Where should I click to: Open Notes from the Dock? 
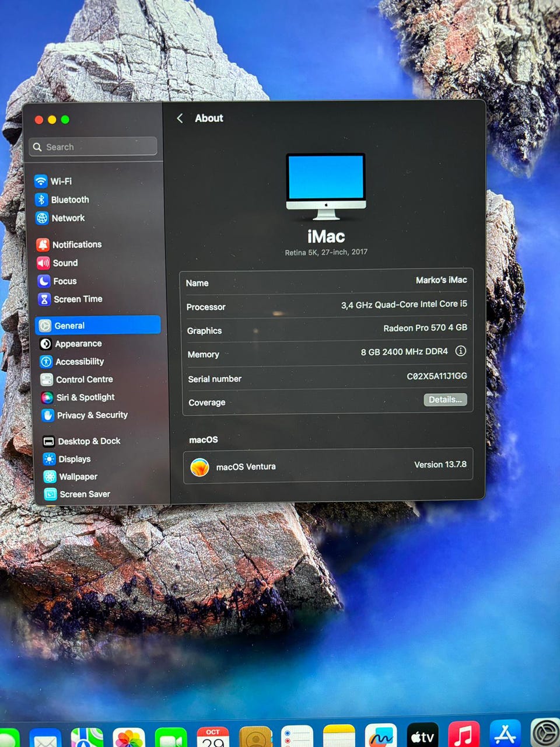click(x=339, y=736)
